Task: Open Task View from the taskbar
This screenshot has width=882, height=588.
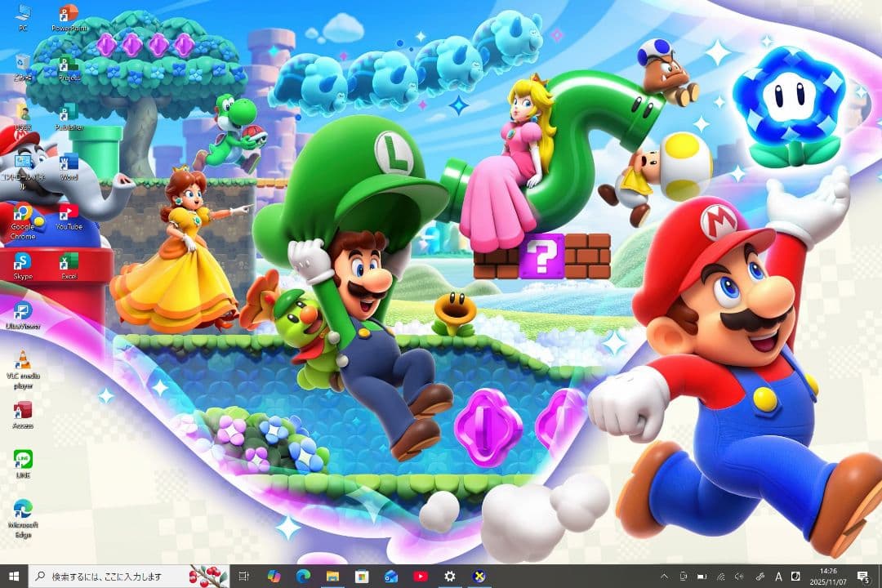Action: click(243, 577)
